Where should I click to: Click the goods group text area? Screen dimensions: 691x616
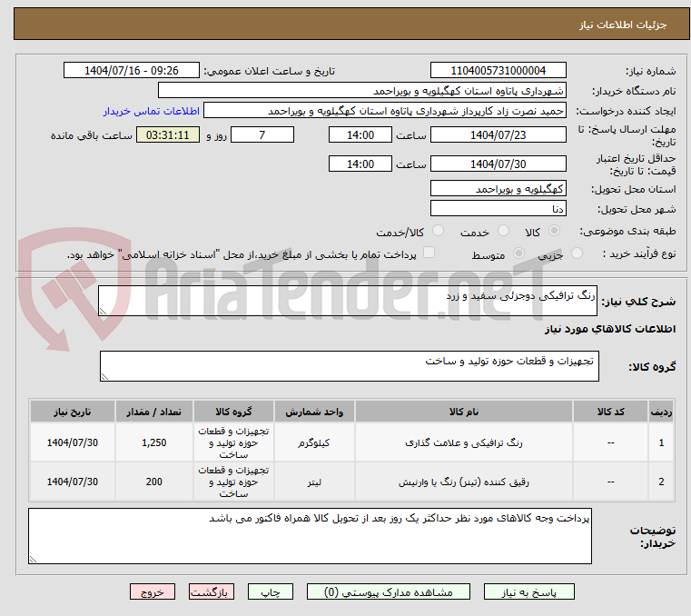click(349, 366)
